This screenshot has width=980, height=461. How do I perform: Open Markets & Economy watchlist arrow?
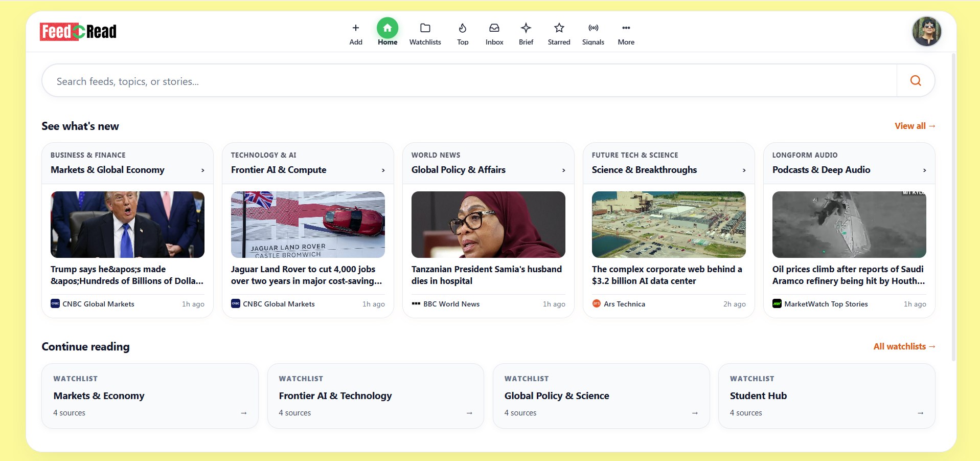pos(244,413)
